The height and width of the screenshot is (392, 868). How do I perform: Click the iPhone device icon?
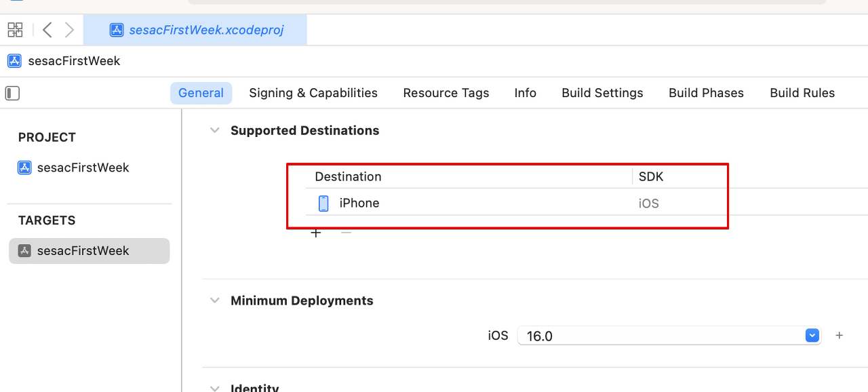click(323, 203)
